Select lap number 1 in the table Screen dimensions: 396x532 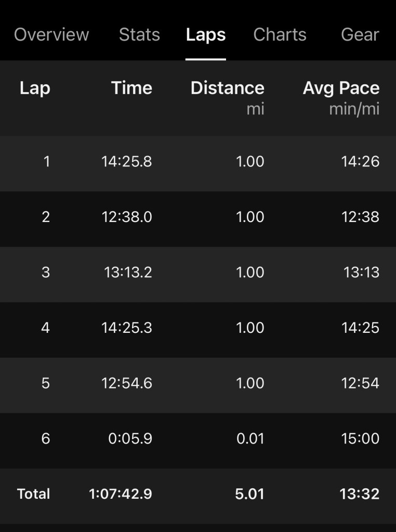click(x=47, y=162)
